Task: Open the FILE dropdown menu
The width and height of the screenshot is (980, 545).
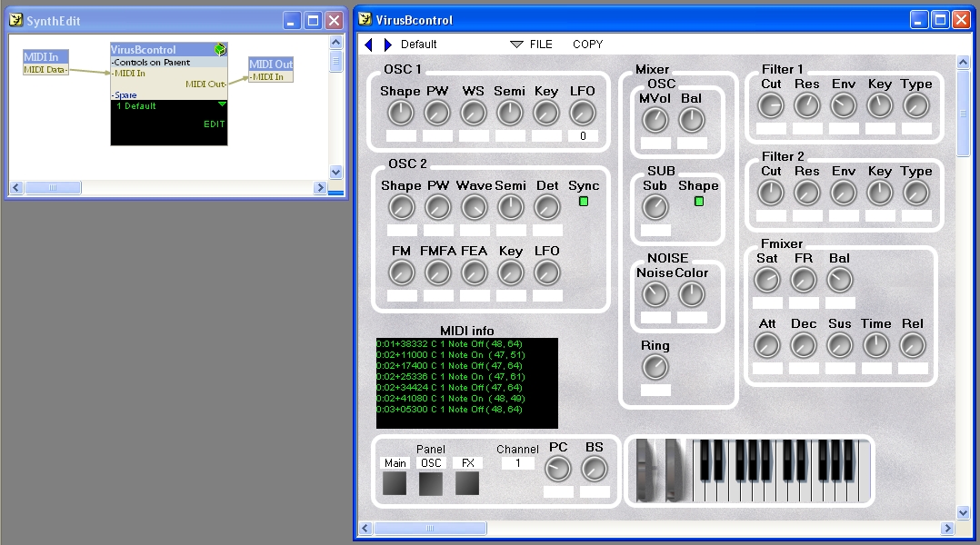Action: (531, 45)
